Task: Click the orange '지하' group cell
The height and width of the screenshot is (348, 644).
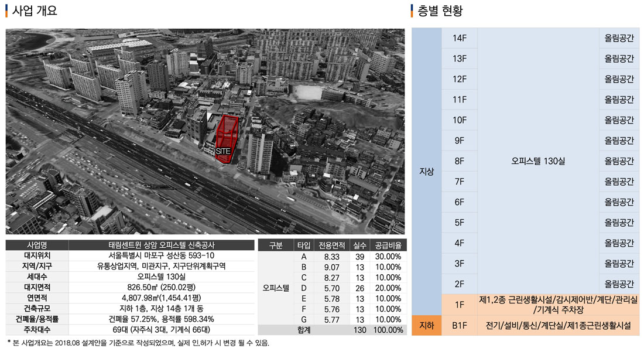Action: (426, 325)
